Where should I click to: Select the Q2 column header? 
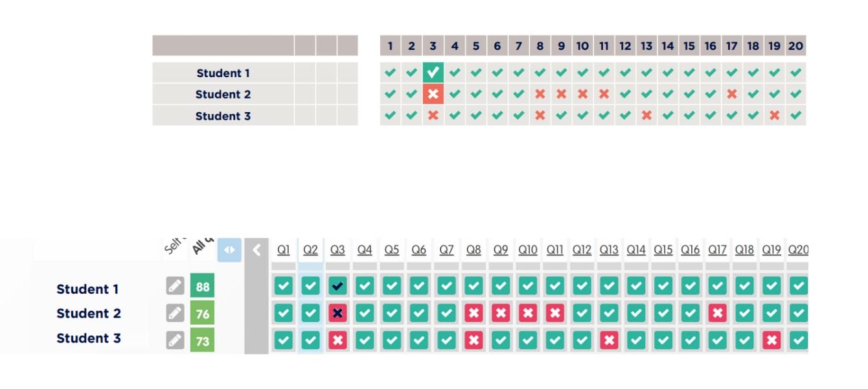tap(310, 250)
